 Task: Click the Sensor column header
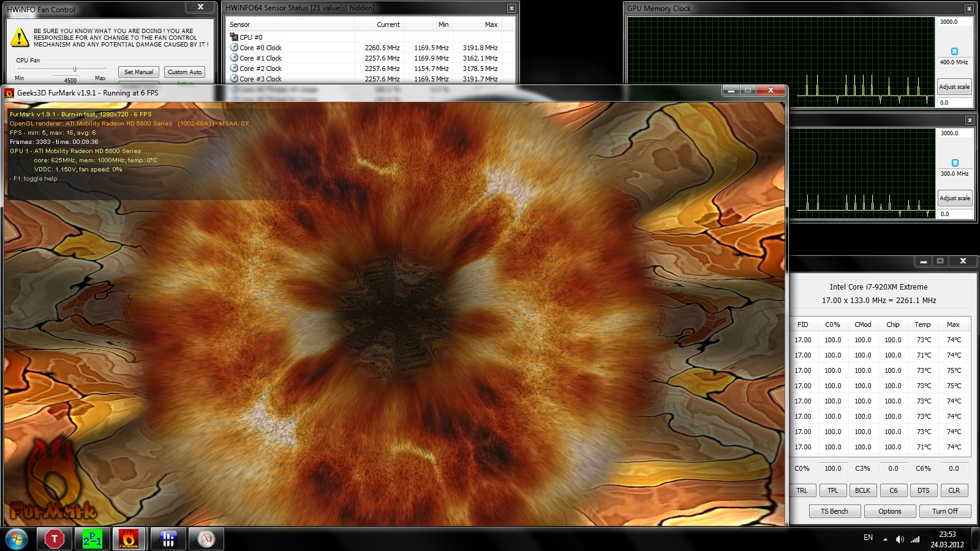click(240, 24)
